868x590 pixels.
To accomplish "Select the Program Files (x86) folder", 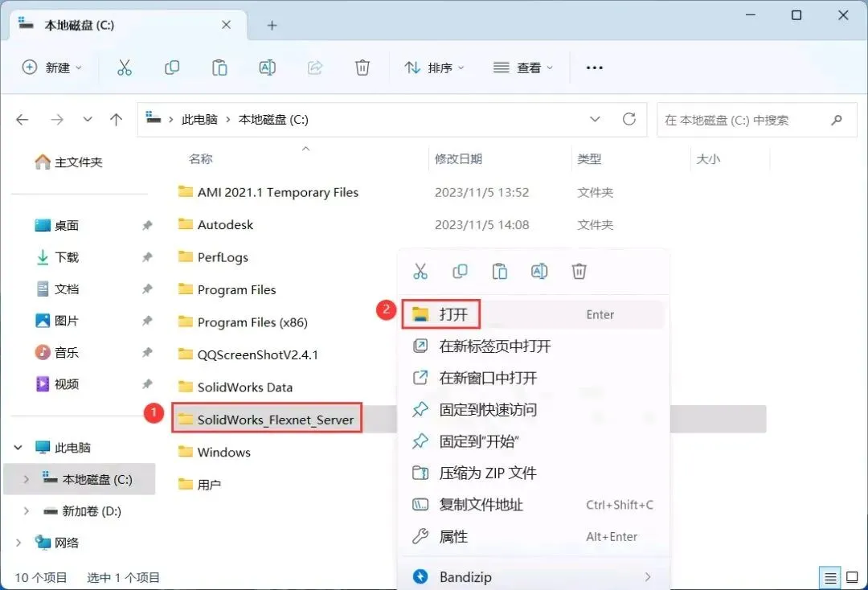I will [243, 322].
